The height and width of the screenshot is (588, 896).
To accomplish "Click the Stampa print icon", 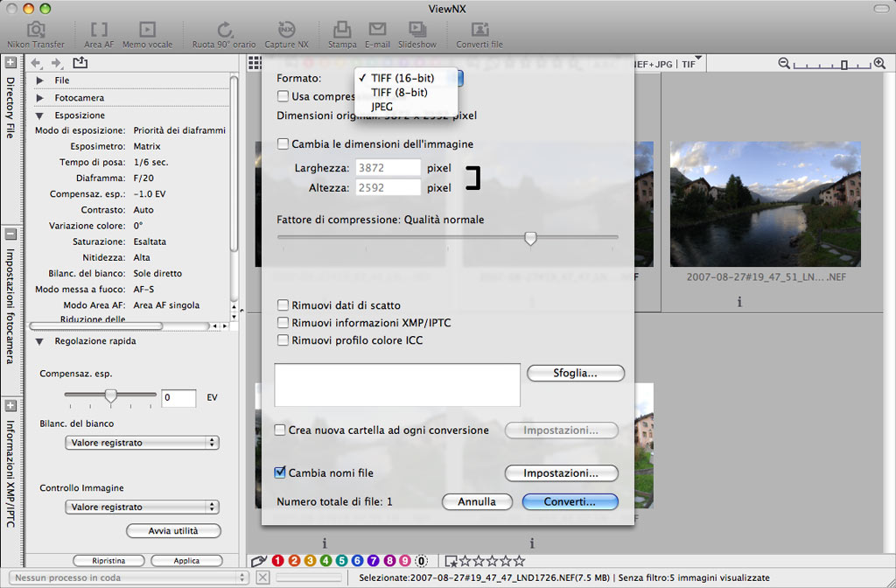I will [342, 35].
